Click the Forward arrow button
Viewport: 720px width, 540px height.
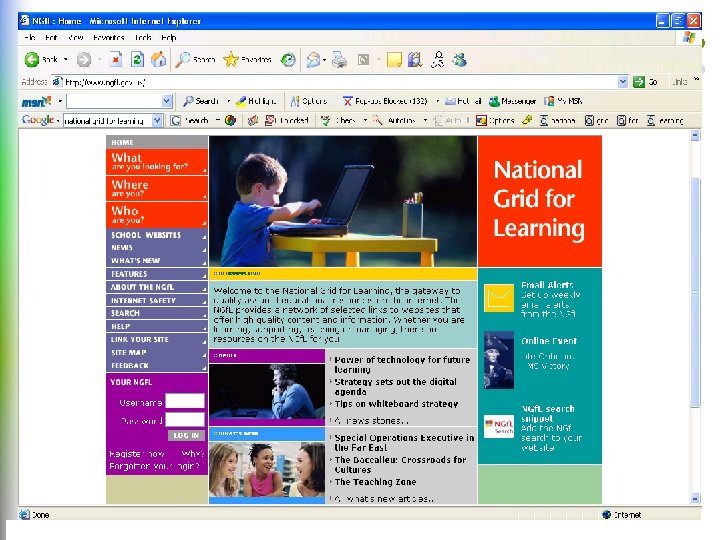[84, 59]
